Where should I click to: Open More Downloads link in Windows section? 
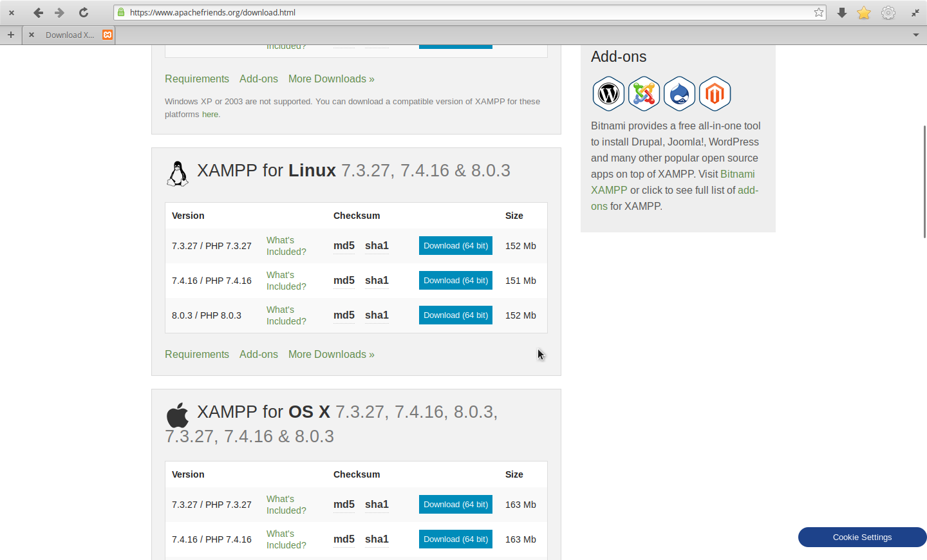point(332,79)
